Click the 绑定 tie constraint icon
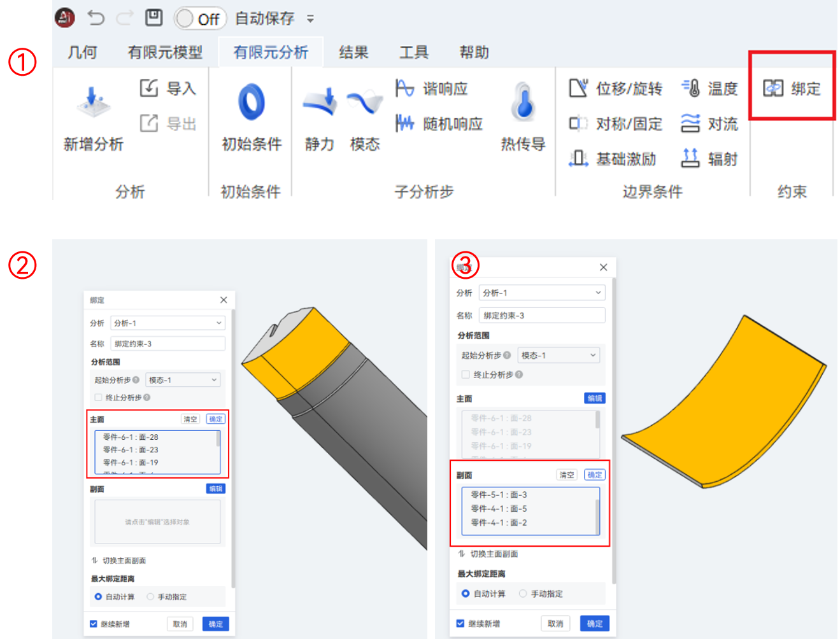Screen dimensions: 840x639 pos(773,88)
